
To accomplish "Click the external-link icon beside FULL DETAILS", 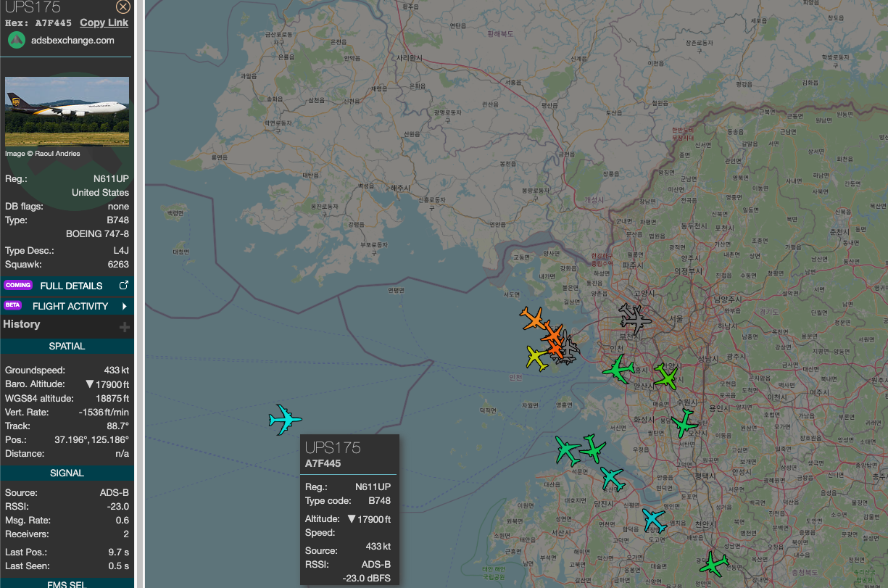I will coord(123,285).
